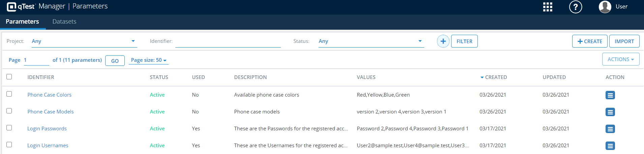Open the Login Usernames parameter link
The height and width of the screenshot is (154, 644).
click(x=48, y=146)
